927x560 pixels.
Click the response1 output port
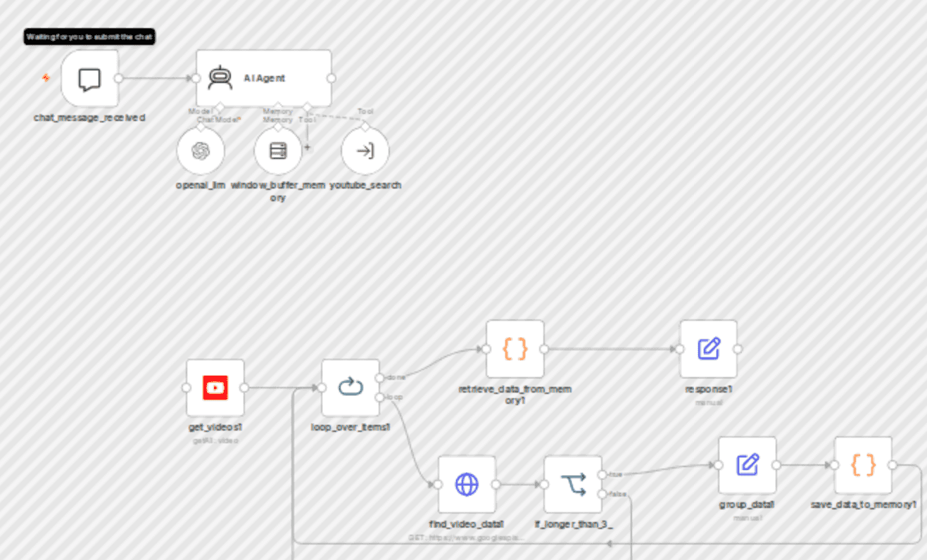[738, 349]
